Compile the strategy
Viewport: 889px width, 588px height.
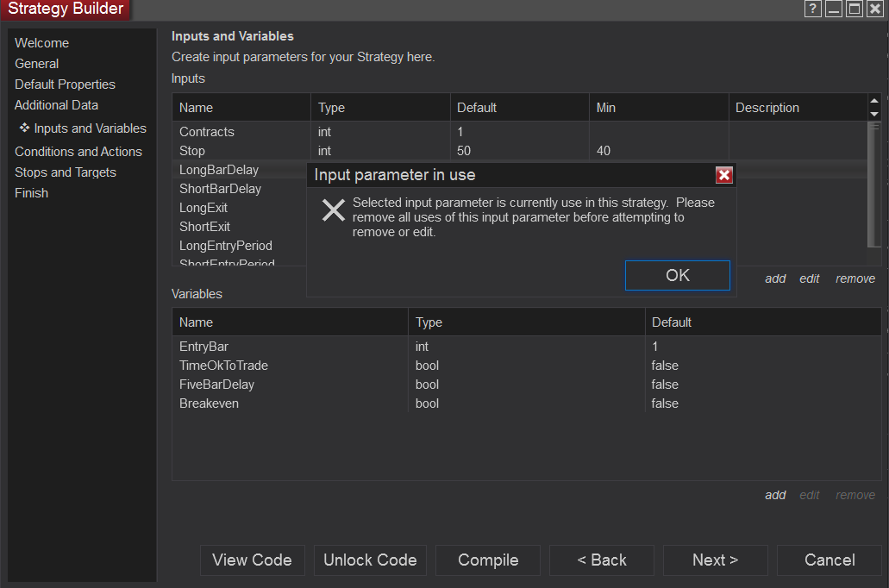click(x=488, y=560)
